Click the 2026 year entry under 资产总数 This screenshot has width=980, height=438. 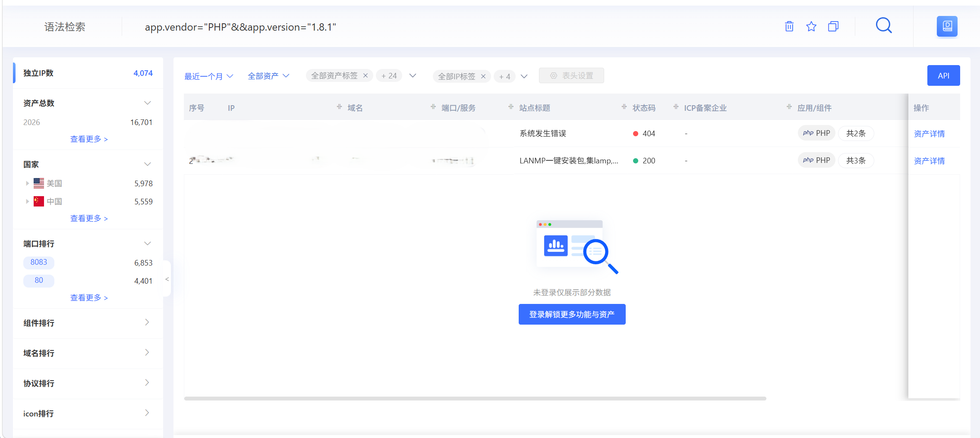pos(32,122)
